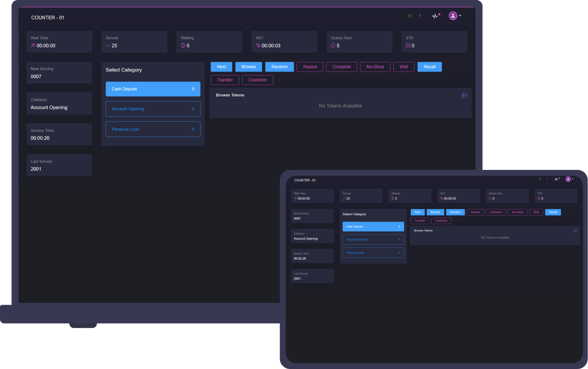Viewport: 588px width, 369px height.
Task: Select Cash Deposit category on laptop
Action: coord(153,89)
